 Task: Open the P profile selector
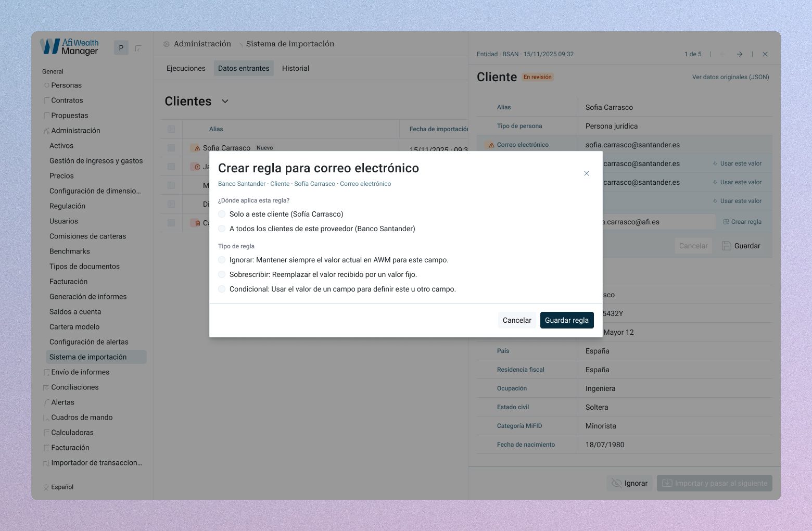(121, 48)
